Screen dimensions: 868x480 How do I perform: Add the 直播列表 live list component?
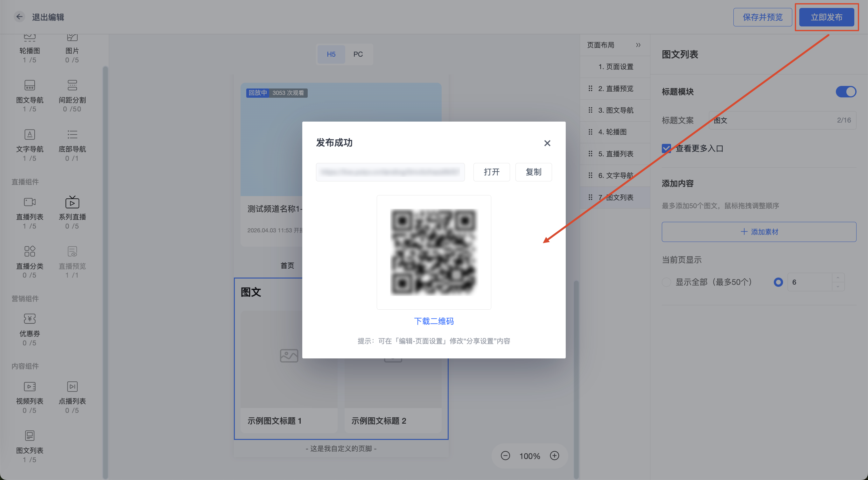[x=30, y=212]
